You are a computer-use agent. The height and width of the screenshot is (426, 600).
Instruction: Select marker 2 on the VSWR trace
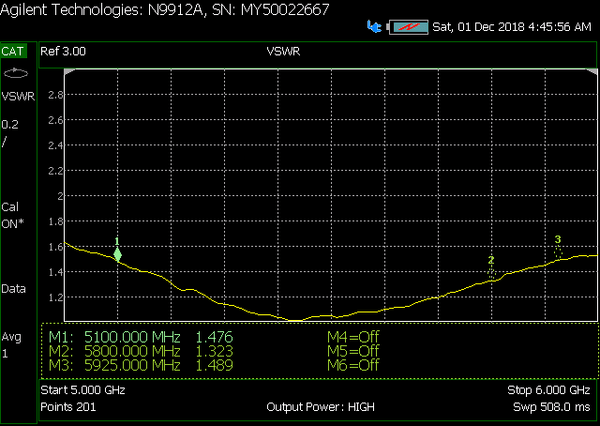click(491, 271)
